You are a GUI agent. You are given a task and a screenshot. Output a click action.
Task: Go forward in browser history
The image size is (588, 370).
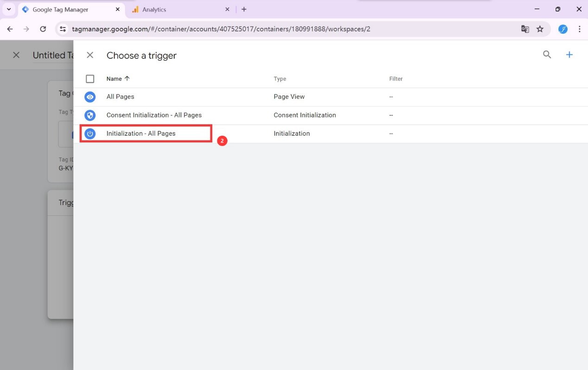(x=26, y=29)
